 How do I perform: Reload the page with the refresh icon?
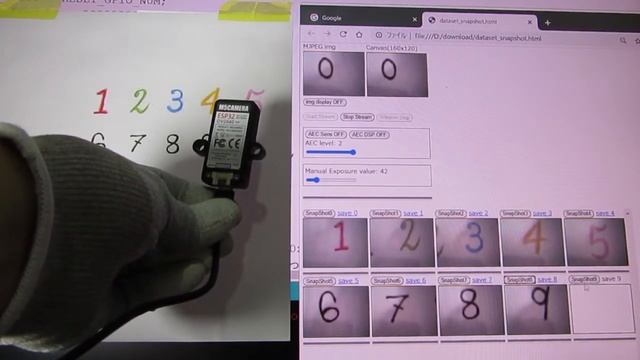[x=343, y=34]
